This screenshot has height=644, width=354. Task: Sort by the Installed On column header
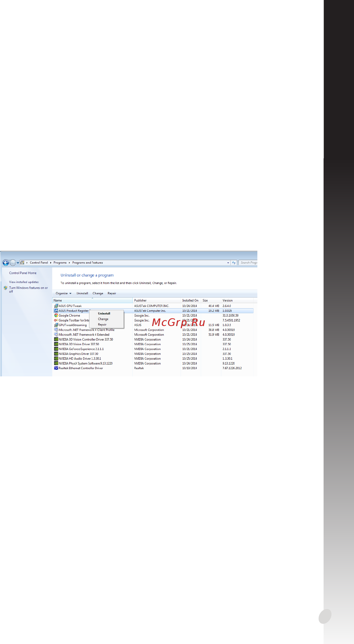pyautogui.click(x=191, y=300)
